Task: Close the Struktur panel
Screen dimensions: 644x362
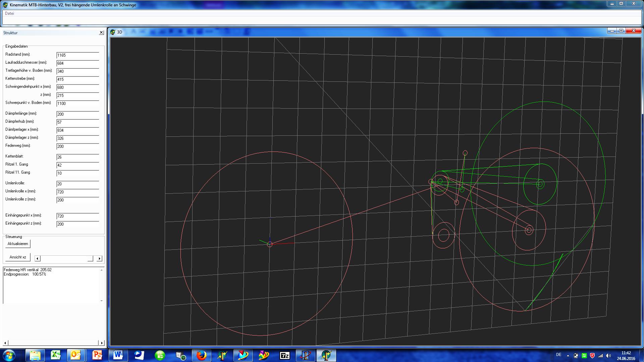Action: (101, 33)
